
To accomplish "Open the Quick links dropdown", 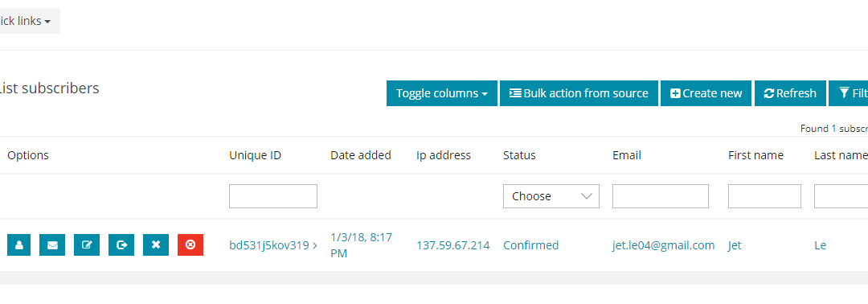I will click(27, 21).
